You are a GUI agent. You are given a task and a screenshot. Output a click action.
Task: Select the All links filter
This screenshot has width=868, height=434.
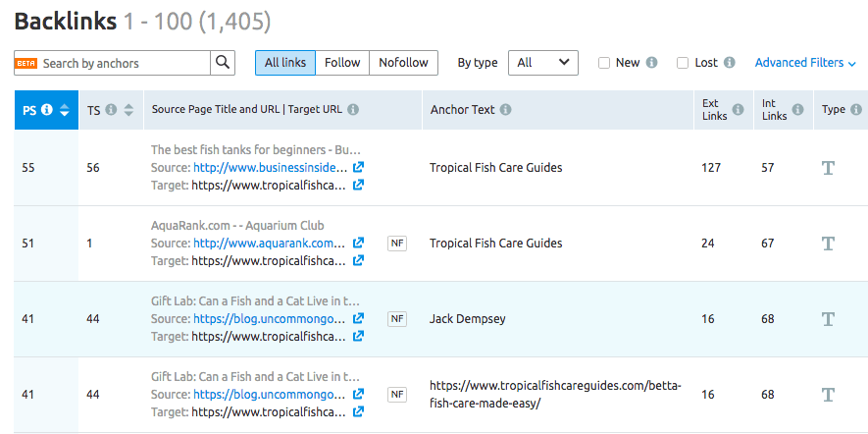pyautogui.click(x=285, y=63)
